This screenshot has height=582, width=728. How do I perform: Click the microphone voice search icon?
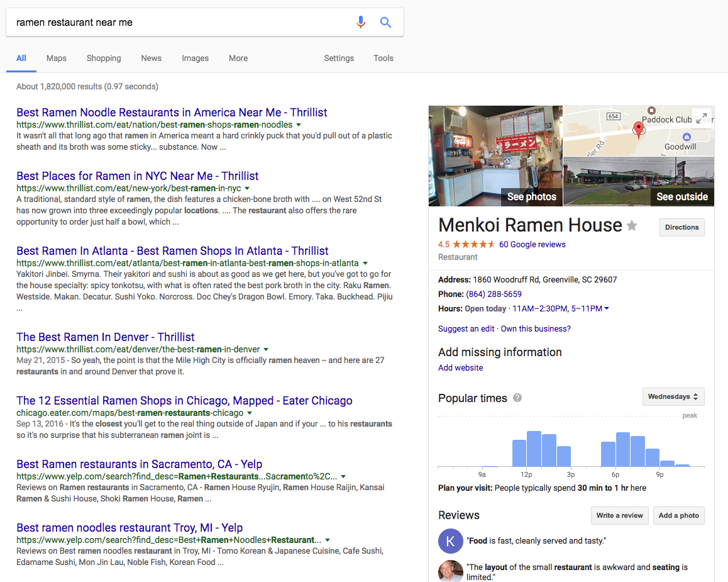point(361,22)
